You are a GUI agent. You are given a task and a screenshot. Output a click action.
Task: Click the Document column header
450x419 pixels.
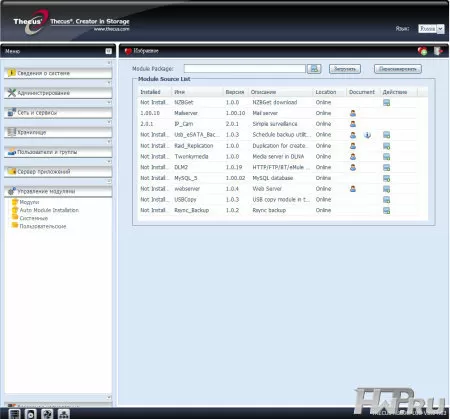[x=362, y=92]
